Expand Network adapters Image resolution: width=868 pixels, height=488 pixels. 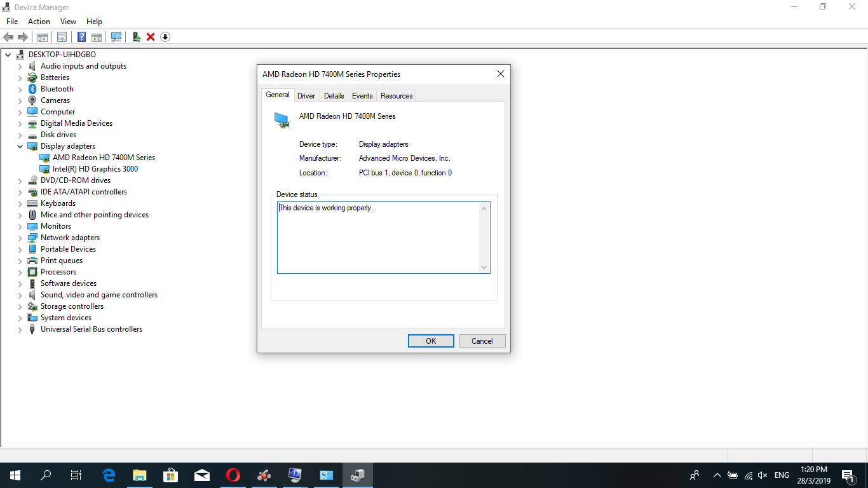pyautogui.click(x=20, y=238)
